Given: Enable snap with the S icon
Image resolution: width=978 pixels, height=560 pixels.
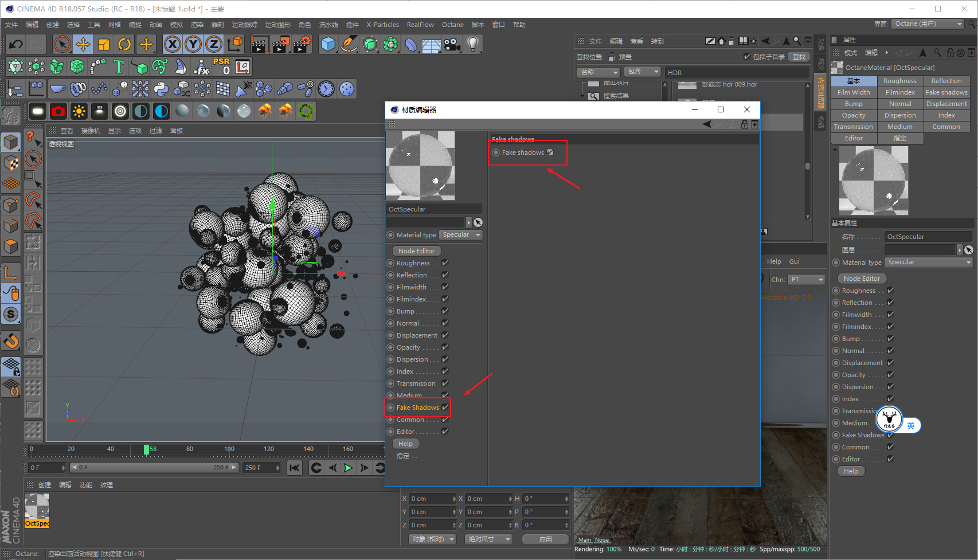Looking at the screenshot, I should [x=11, y=314].
